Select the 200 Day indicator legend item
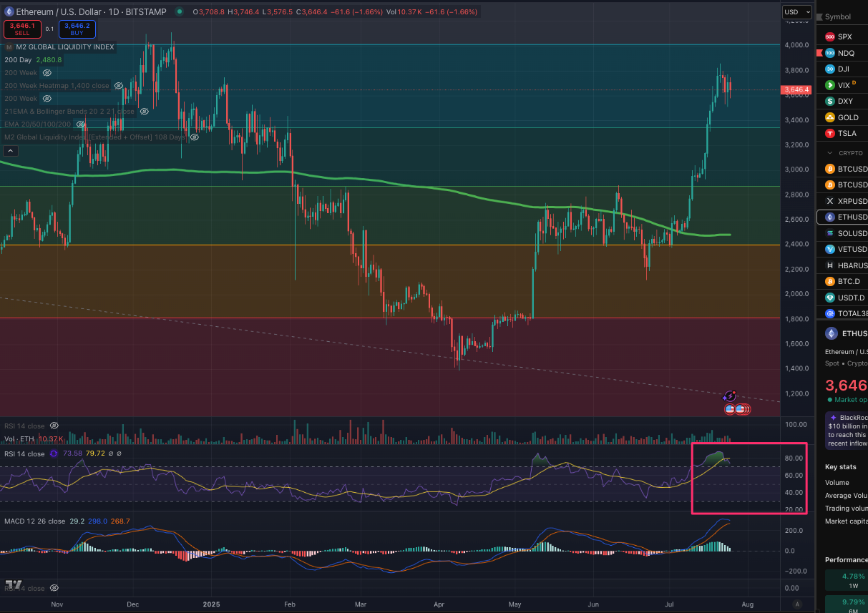Viewport: 868px width, 613px height. [x=18, y=60]
